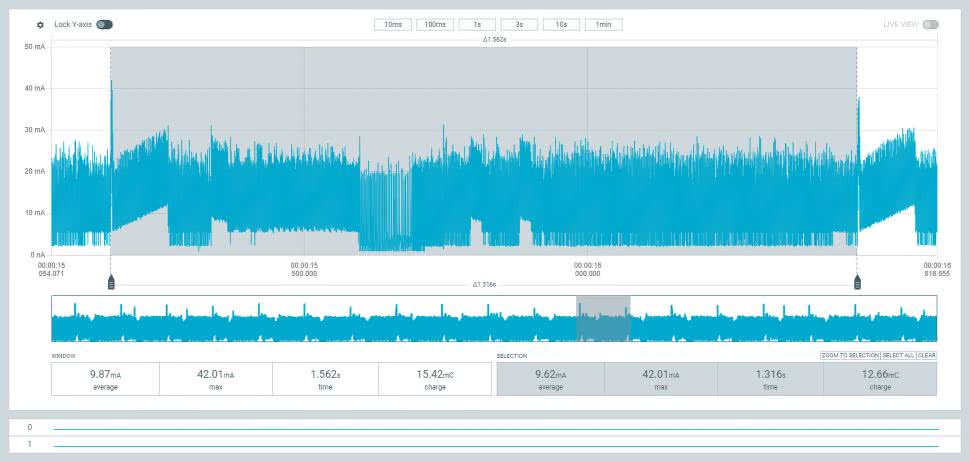Grab the left selection handle marker
Image resolution: width=970 pixels, height=462 pixels.
[111, 282]
